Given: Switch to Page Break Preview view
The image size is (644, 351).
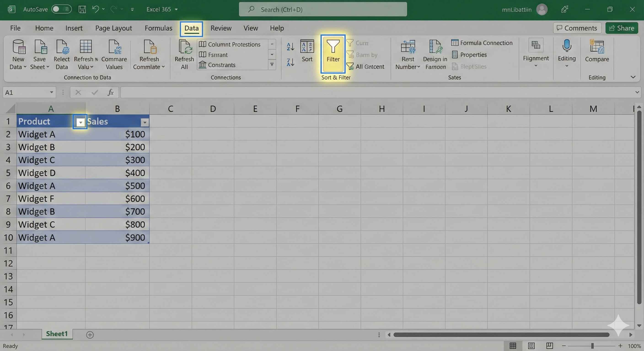Looking at the screenshot, I should tap(550, 346).
